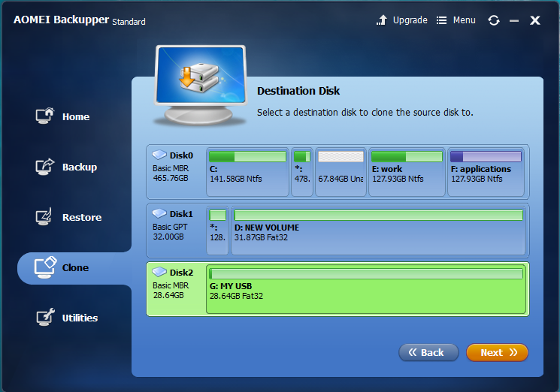Click the Disk2 name label
The width and height of the screenshot is (560, 392).
pos(181,272)
